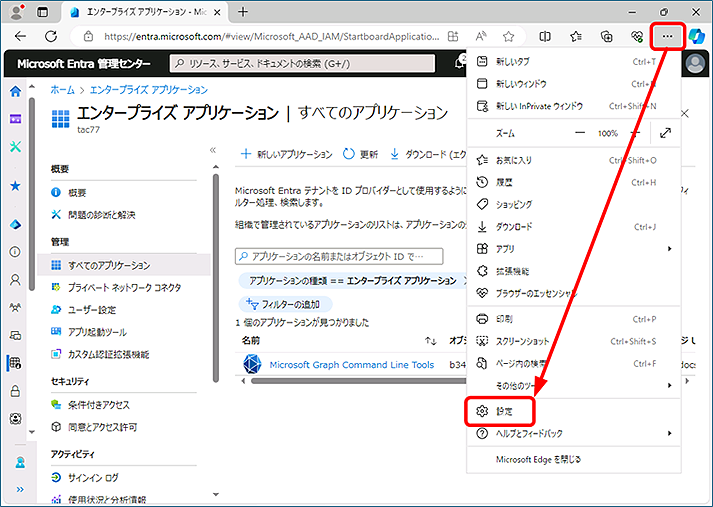
Task: Open 履歴 from Edge menu
Action: pos(573,182)
